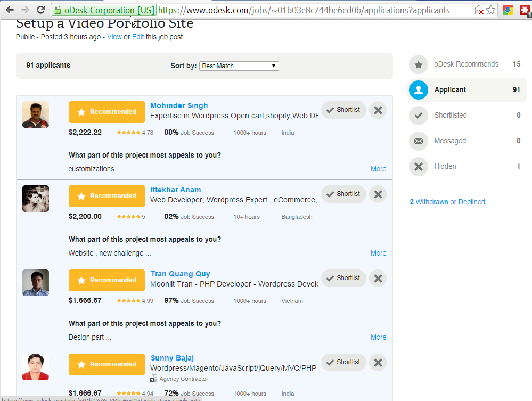Hide Iftekhar Anam with the X button
Image resolution: width=532 pixels, height=401 pixels.
click(x=378, y=194)
